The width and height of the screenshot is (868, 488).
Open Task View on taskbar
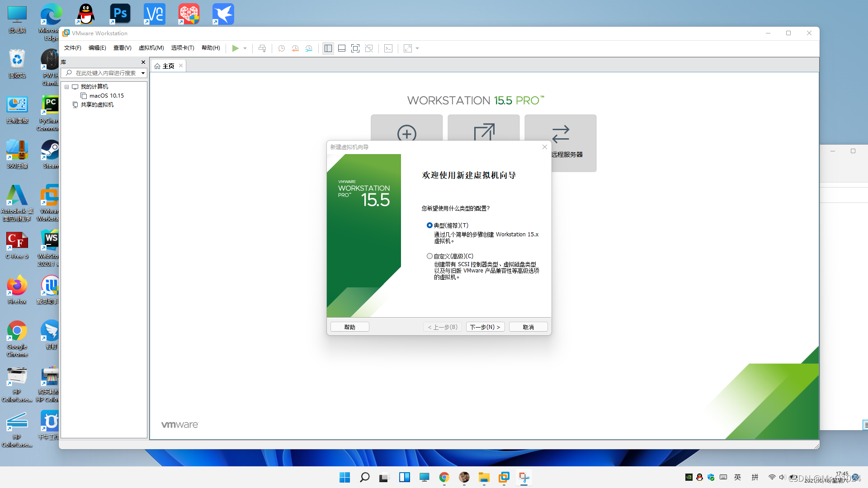384,478
